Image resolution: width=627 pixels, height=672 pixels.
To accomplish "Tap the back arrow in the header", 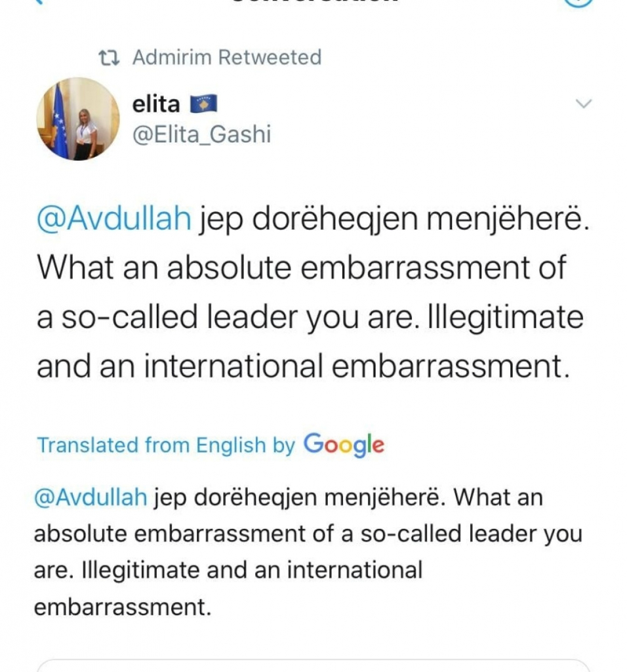I will (x=38, y=2).
